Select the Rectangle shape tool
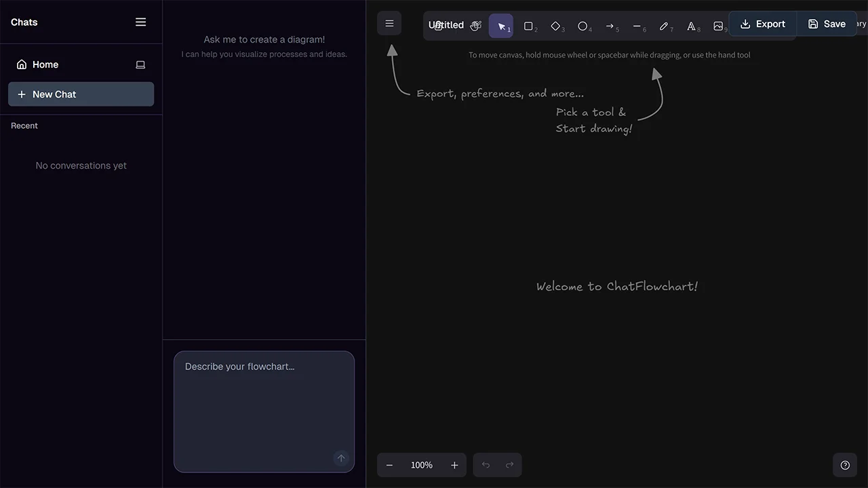868x488 pixels. [x=528, y=26]
